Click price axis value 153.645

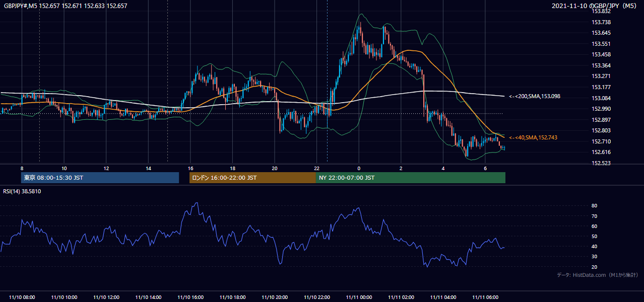601,33
